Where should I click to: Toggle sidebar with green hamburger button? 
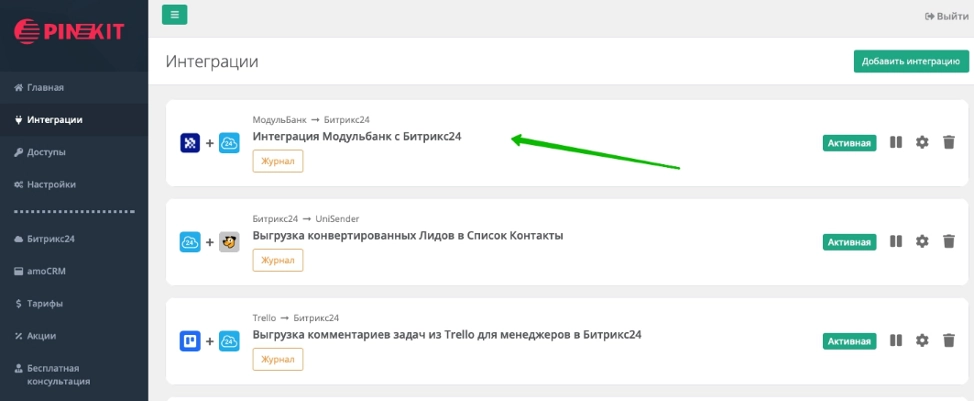[x=174, y=14]
